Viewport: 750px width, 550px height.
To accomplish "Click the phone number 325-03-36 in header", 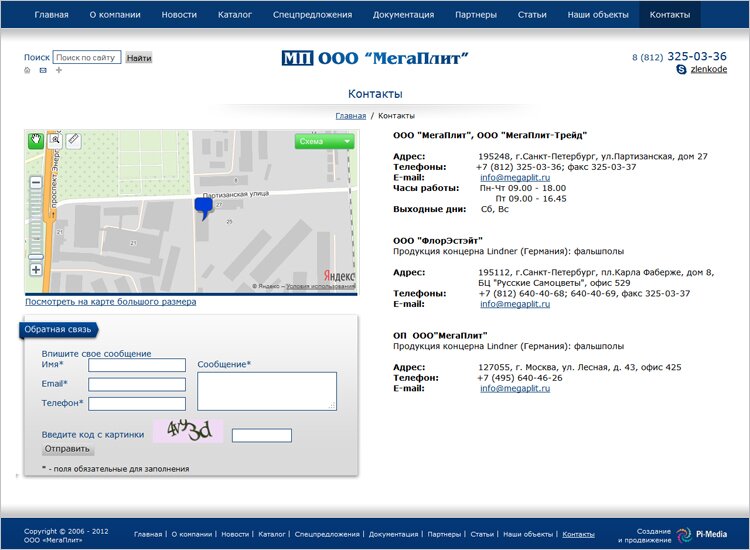I will [x=697, y=56].
